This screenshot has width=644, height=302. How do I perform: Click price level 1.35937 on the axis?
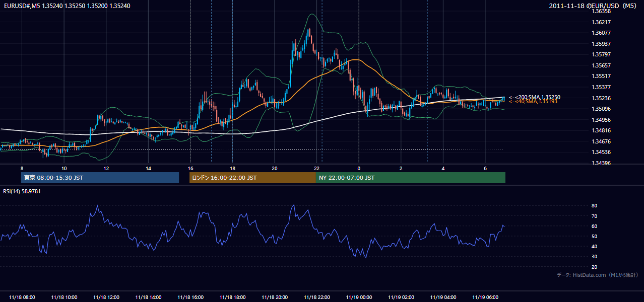601,44
